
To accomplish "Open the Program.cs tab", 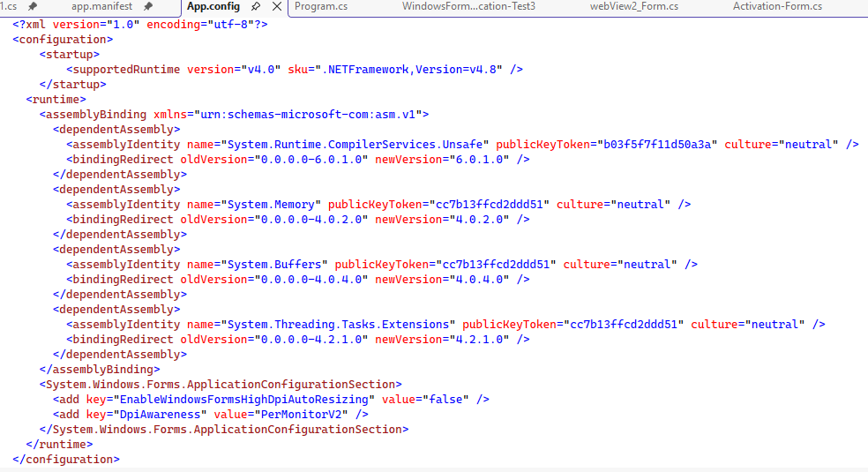I will pyautogui.click(x=321, y=7).
